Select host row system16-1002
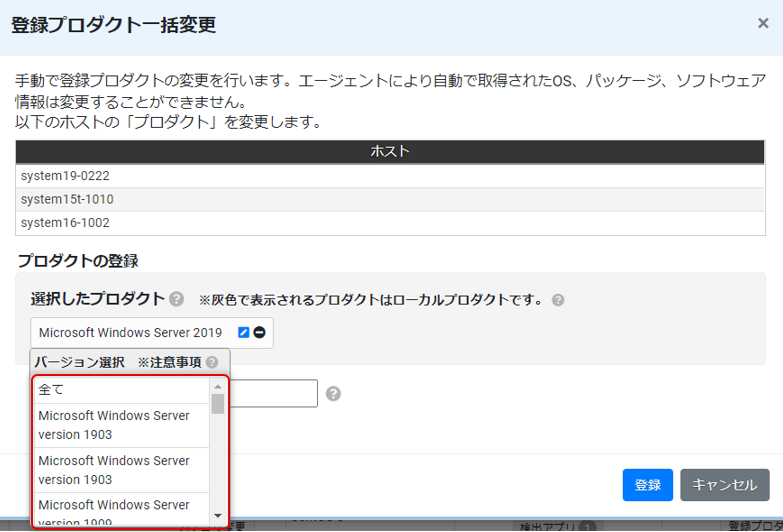Screen dimensions: 783x532 click(x=390, y=223)
